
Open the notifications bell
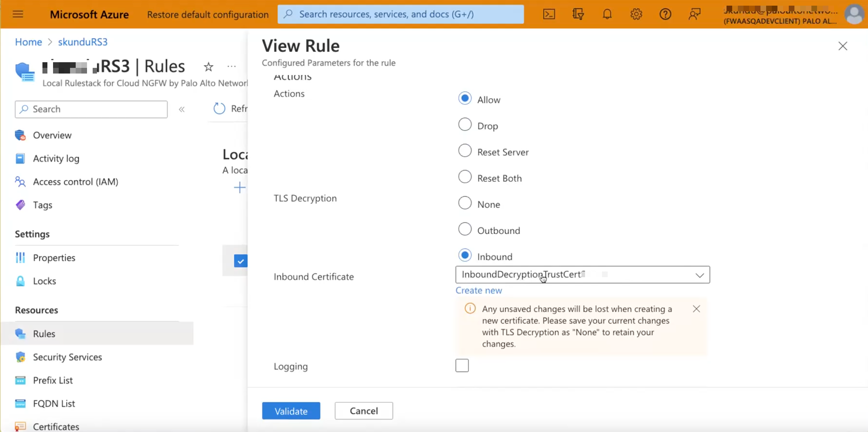click(607, 14)
